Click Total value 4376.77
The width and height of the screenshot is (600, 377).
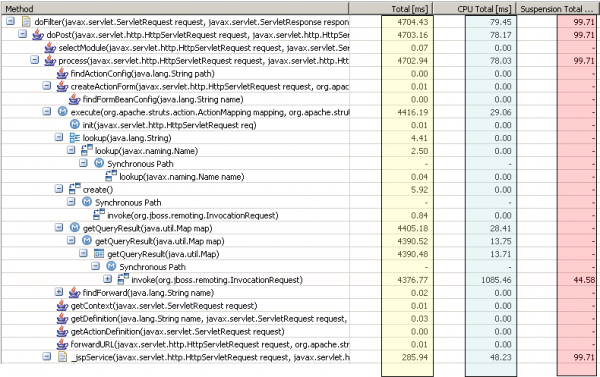pyautogui.click(x=412, y=280)
